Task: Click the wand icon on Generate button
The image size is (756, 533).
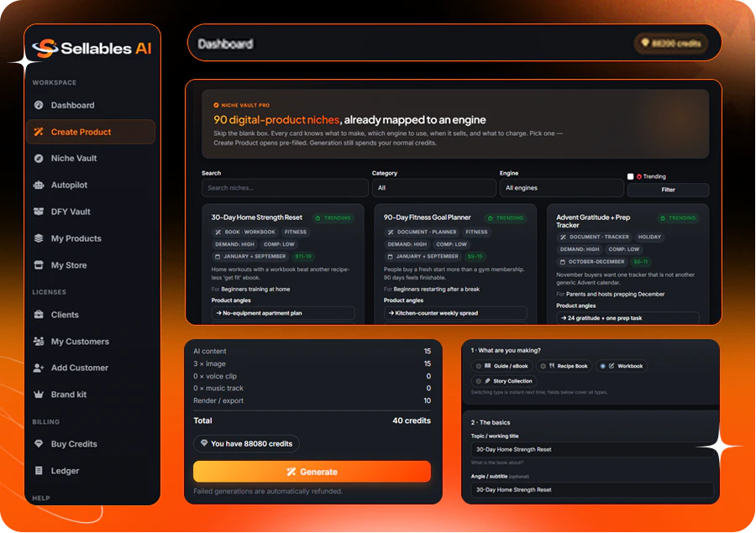Action: point(291,472)
